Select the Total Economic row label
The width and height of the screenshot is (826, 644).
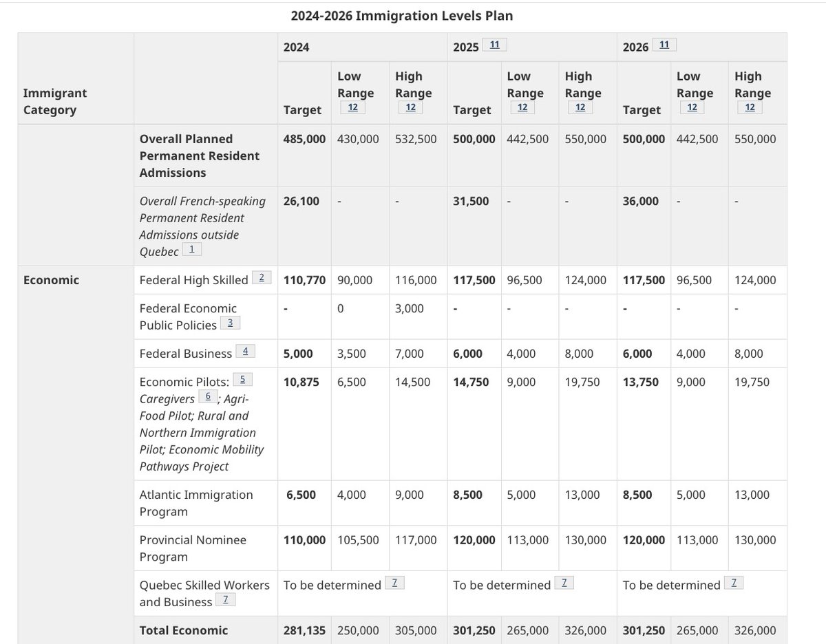[x=183, y=630]
